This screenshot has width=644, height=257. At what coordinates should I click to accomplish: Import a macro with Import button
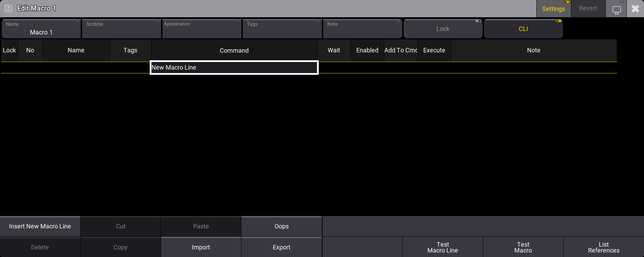(x=201, y=247)
